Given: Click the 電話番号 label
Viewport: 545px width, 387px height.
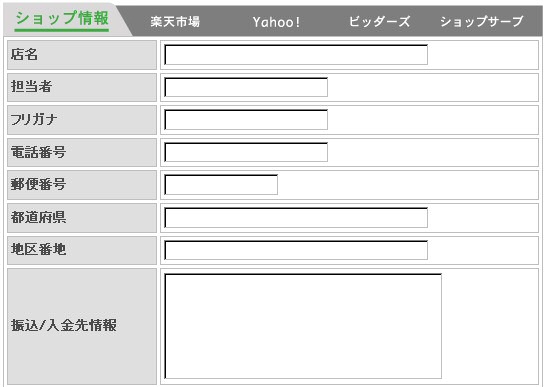Looking at the screenshot, I should coord(38,152).
